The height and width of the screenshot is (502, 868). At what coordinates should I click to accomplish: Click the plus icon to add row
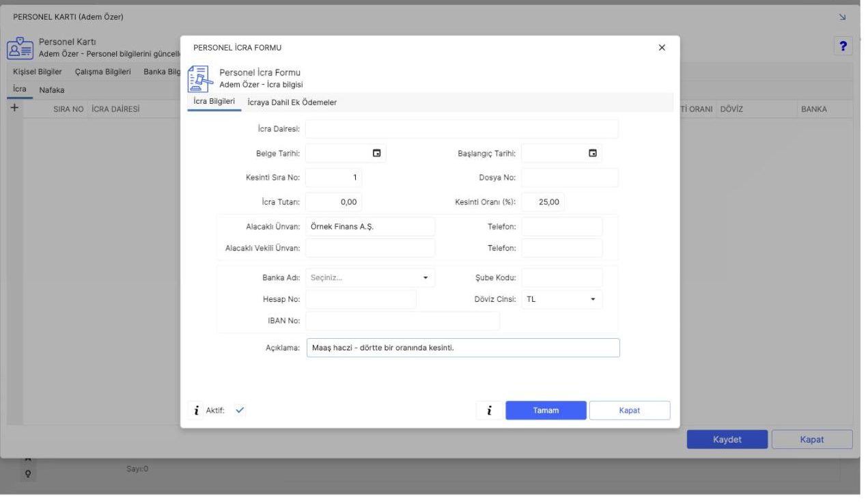(14, 108)
